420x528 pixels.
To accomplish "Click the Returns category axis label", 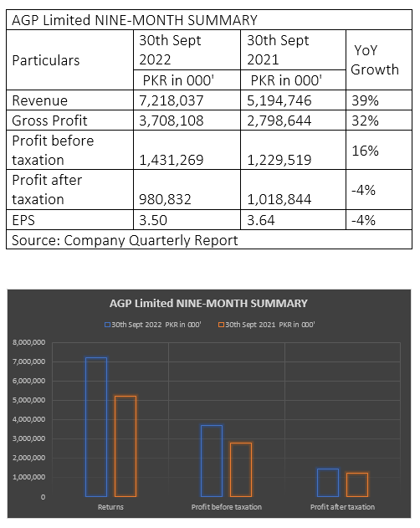I will point(110,507).
